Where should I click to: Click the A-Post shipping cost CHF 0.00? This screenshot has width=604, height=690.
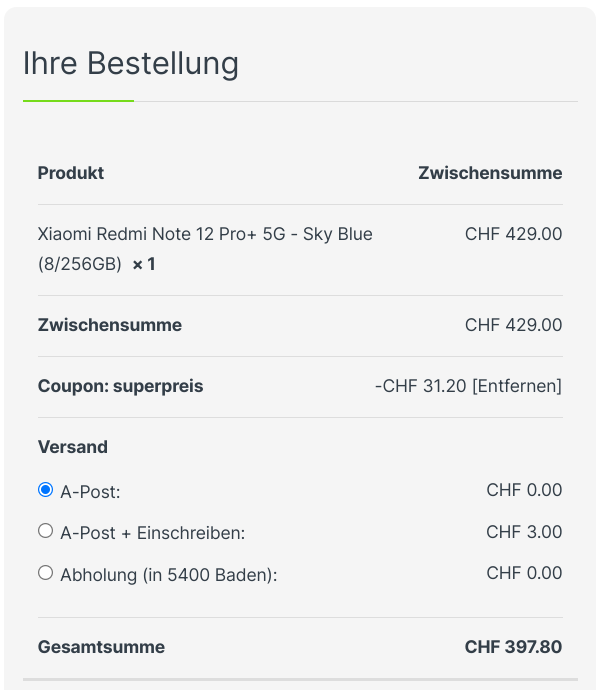[x=524, y=490]
